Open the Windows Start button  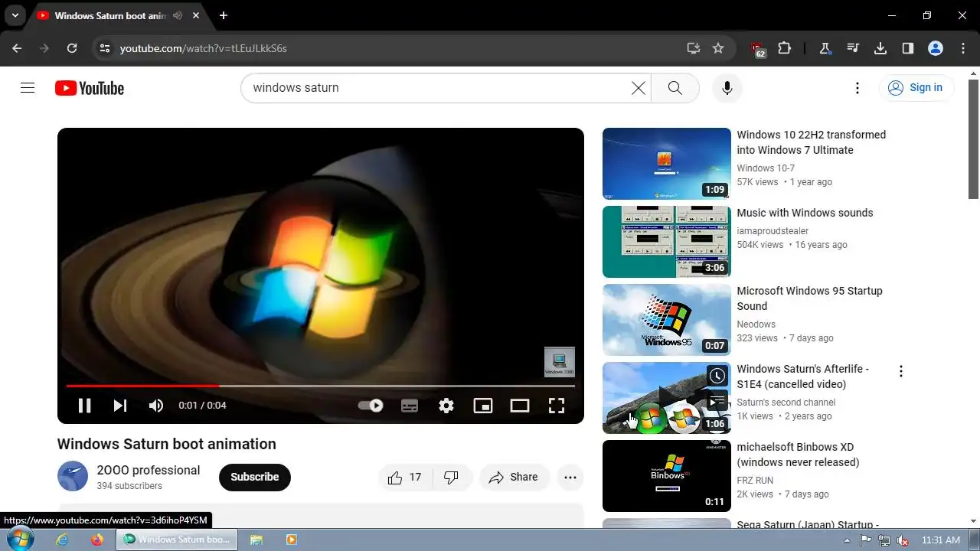(19, 540)
